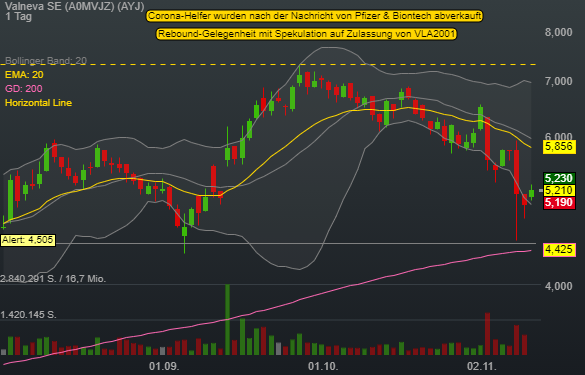585x375 pixels.
Task: Click the 'Rebound-Gelegenheit mit Spekulation' annotation
Action: [x=306, y=34]
